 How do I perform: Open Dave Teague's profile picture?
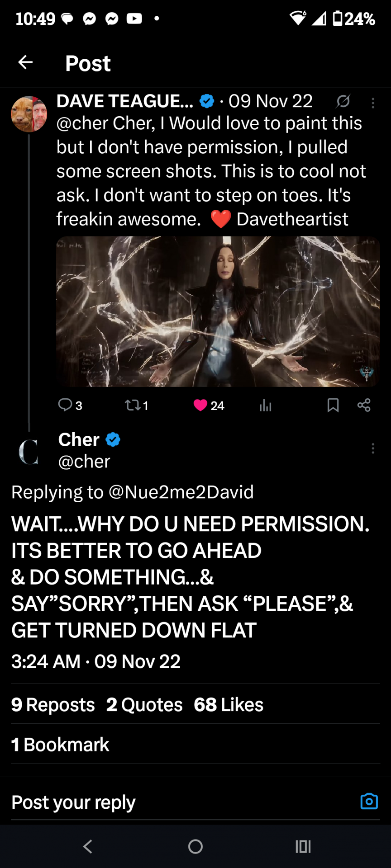pos(29,114)
